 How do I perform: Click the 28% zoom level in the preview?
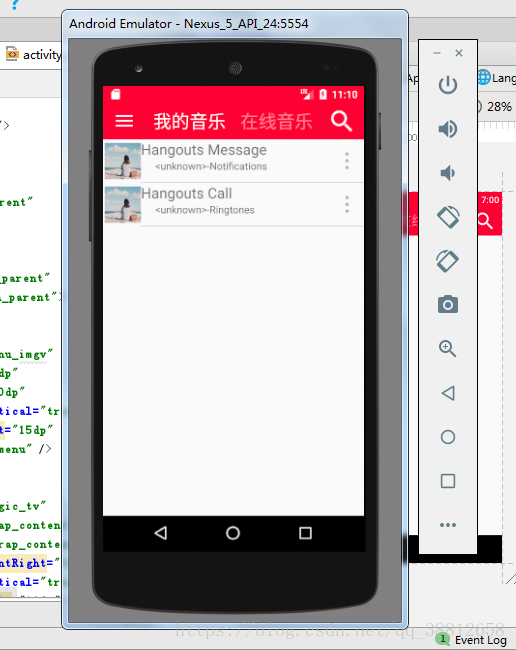[499, 107]
